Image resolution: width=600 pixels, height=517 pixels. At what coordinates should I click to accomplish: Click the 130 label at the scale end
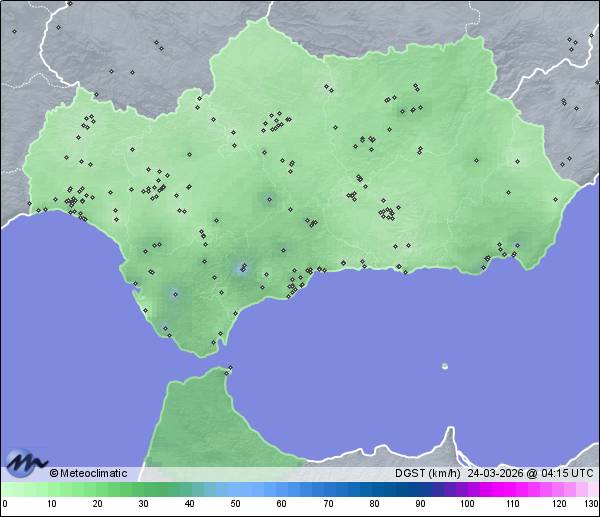coord(588,504)
